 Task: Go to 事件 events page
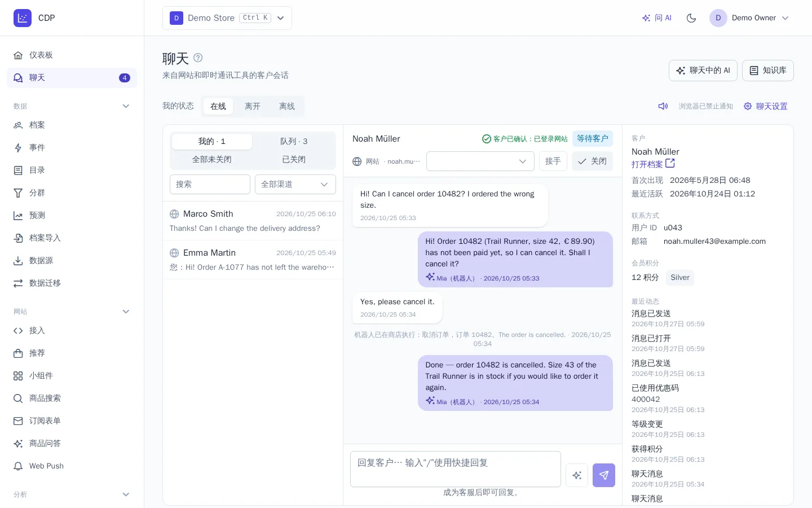click(x=72, y=147)
